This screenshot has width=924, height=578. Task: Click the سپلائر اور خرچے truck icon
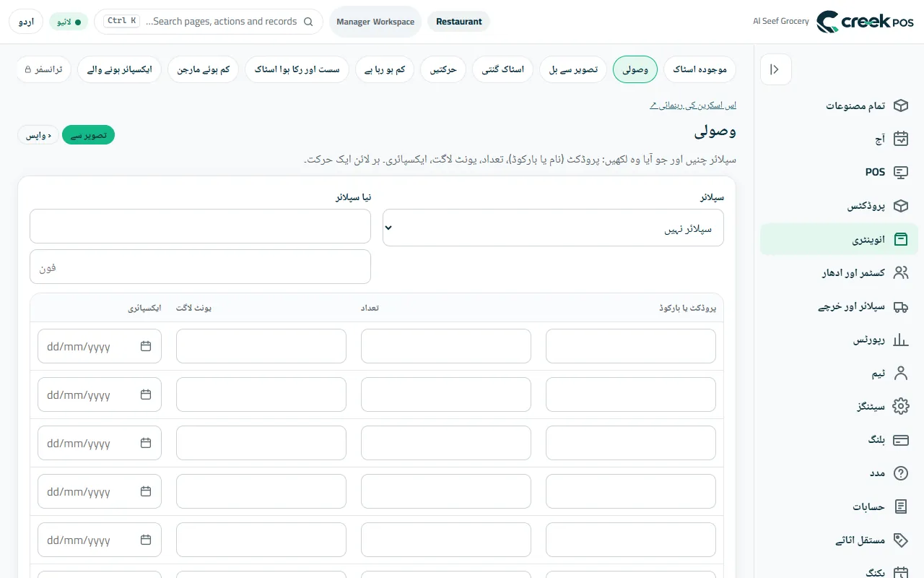pyautogui.click(x=900, y=306)
